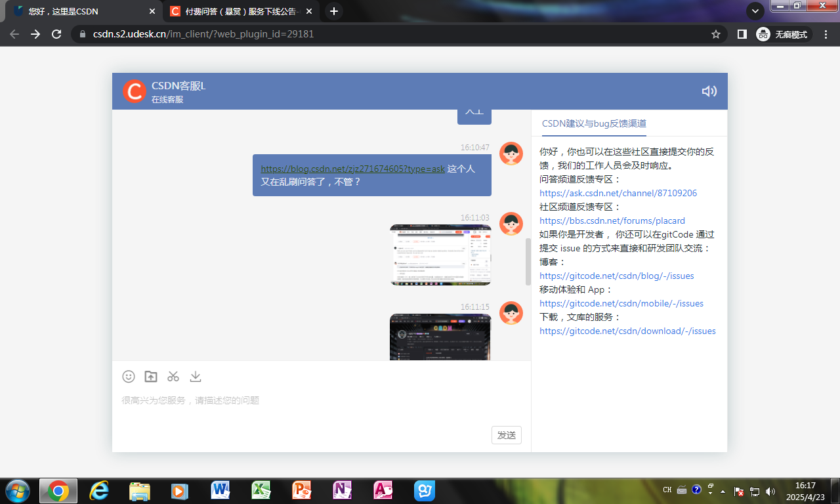Click the user avatar beside 16:11:03 message
Screen dimensions: 840x504
511,224
